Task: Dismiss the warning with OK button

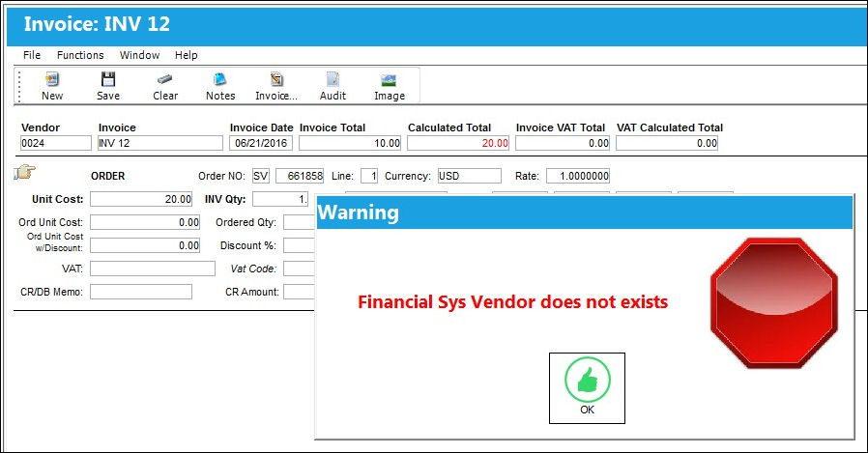Action: (587, 388)
